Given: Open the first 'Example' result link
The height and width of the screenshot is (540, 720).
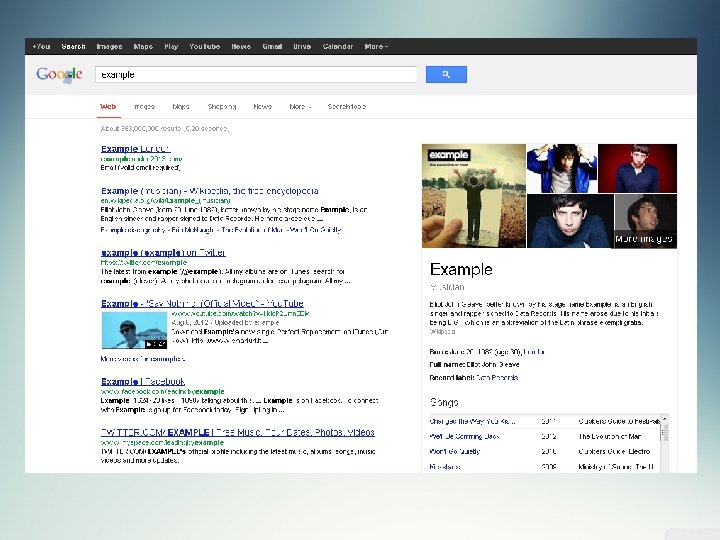Looking at the screenshot, I should tap(135, 149).
